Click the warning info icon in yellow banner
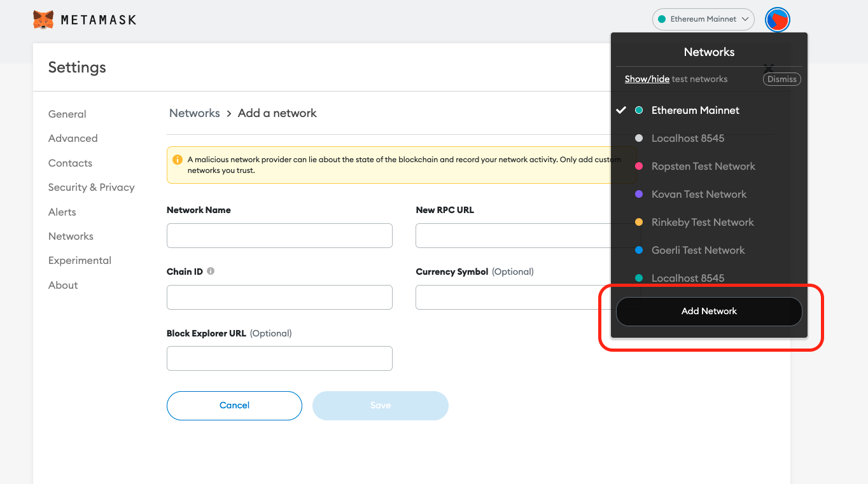This screenshot has height=484, width=868. [x=178, y=160]
